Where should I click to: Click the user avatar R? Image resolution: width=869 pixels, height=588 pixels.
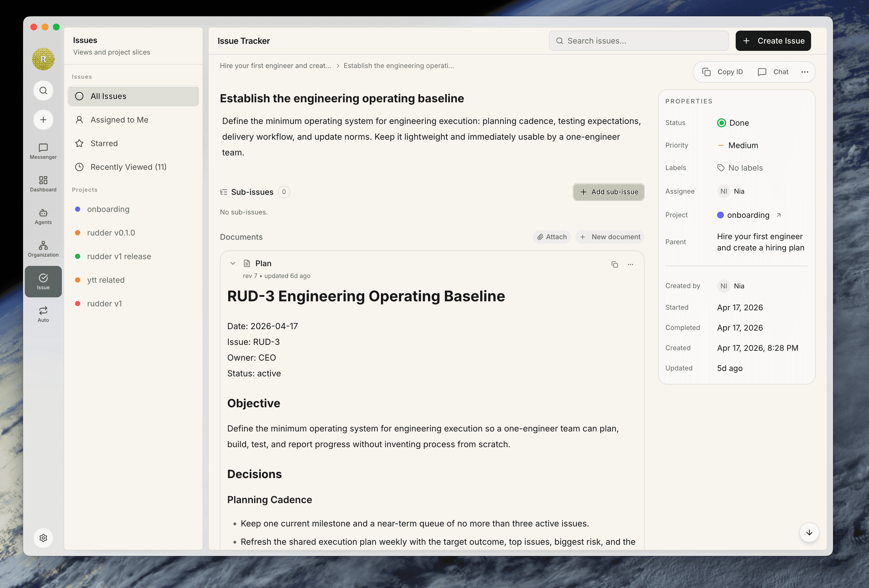(43, 59)
